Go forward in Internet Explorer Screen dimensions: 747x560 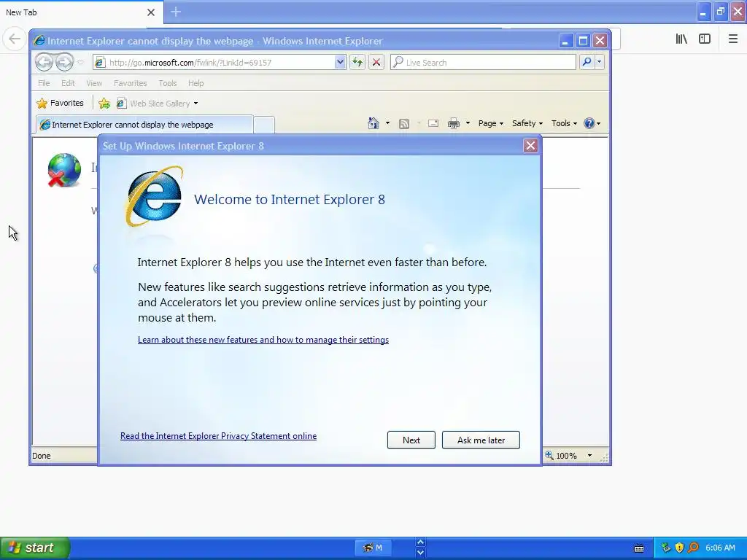click(x=64, y=62)
